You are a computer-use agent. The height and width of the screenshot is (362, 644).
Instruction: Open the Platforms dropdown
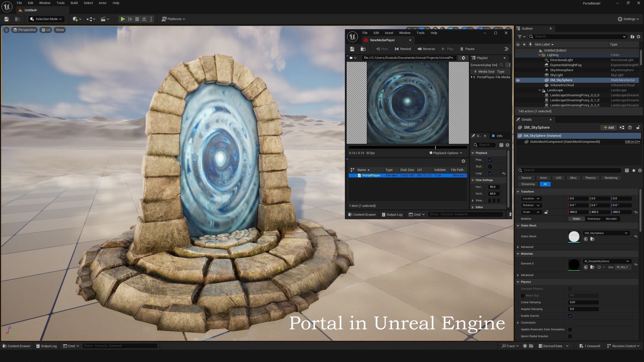[173, 19]
